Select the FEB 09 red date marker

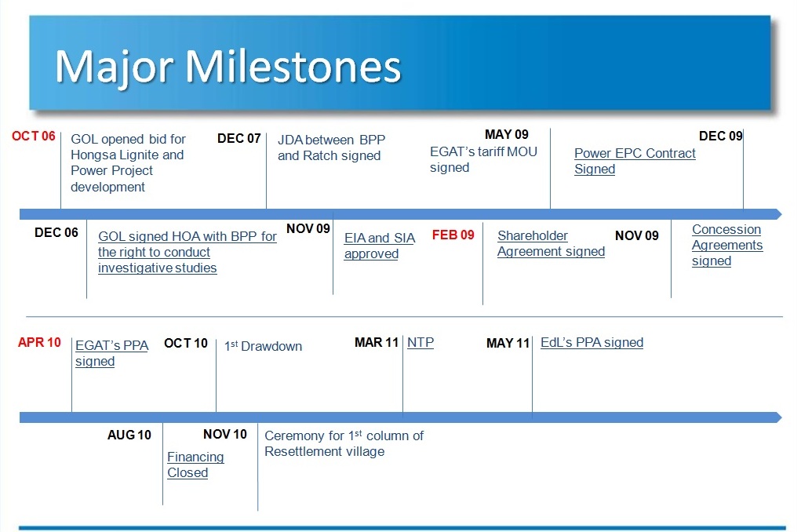(453, 235)
